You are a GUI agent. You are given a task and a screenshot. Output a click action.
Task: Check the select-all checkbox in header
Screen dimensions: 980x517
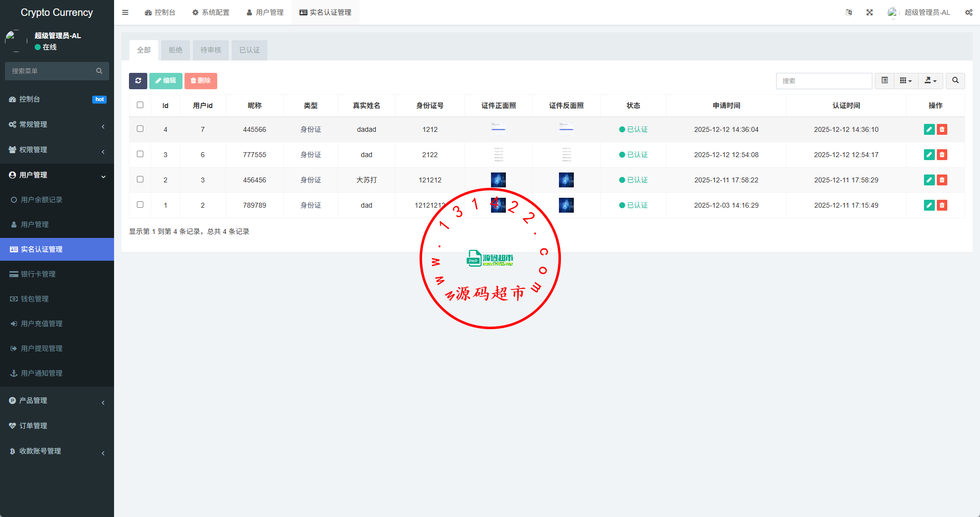[x=140, y=105]
